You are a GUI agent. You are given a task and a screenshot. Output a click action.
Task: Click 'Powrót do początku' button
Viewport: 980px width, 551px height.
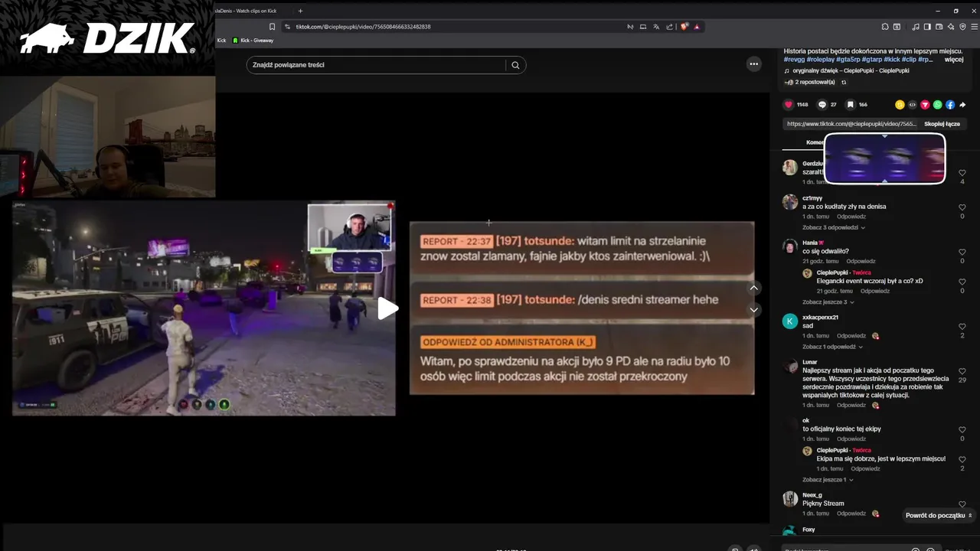coord(938,516)
